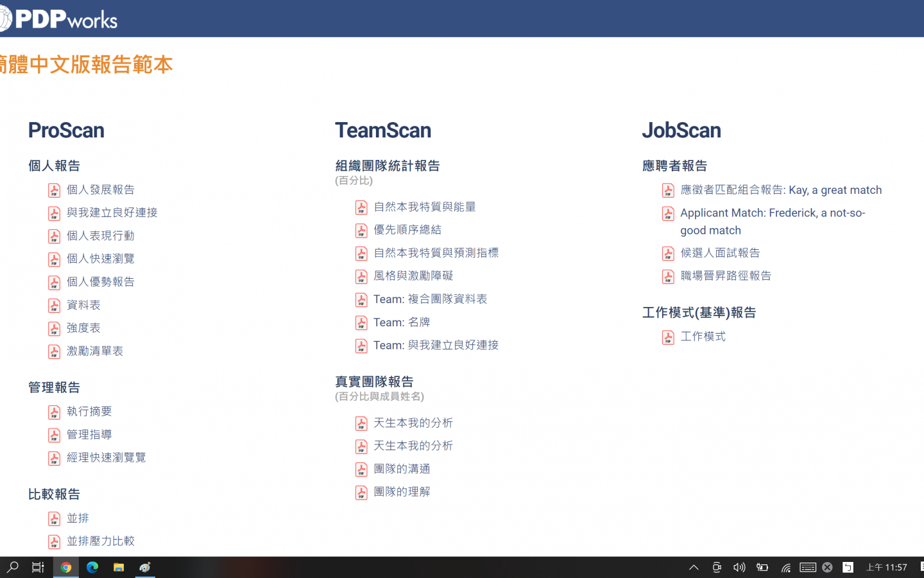
Task: Open the clock showing 上午 11:57
Action: (887, 567)
